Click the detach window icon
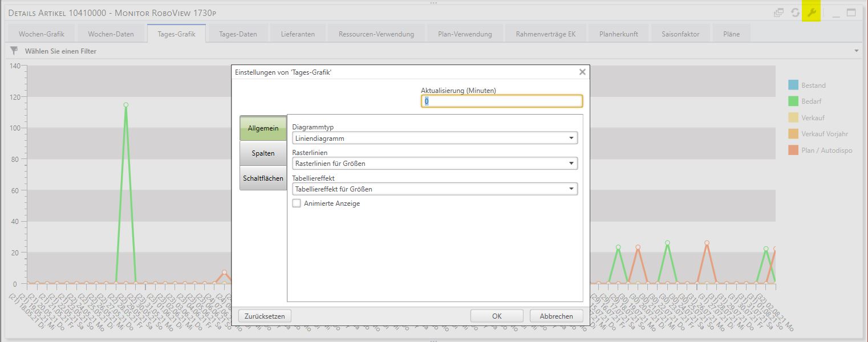This screenshot has height=342, width=868. [778, 13]
